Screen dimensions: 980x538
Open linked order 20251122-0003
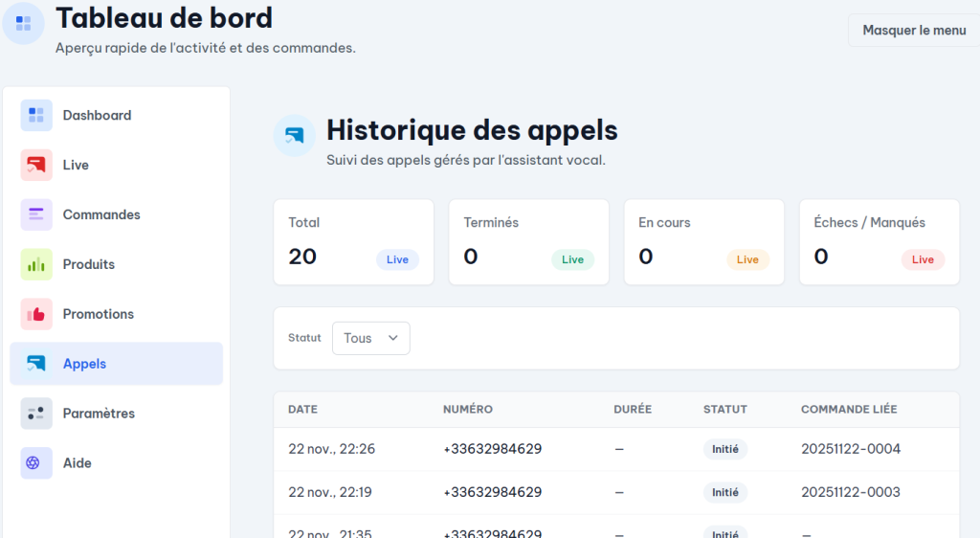pos(851,492)
